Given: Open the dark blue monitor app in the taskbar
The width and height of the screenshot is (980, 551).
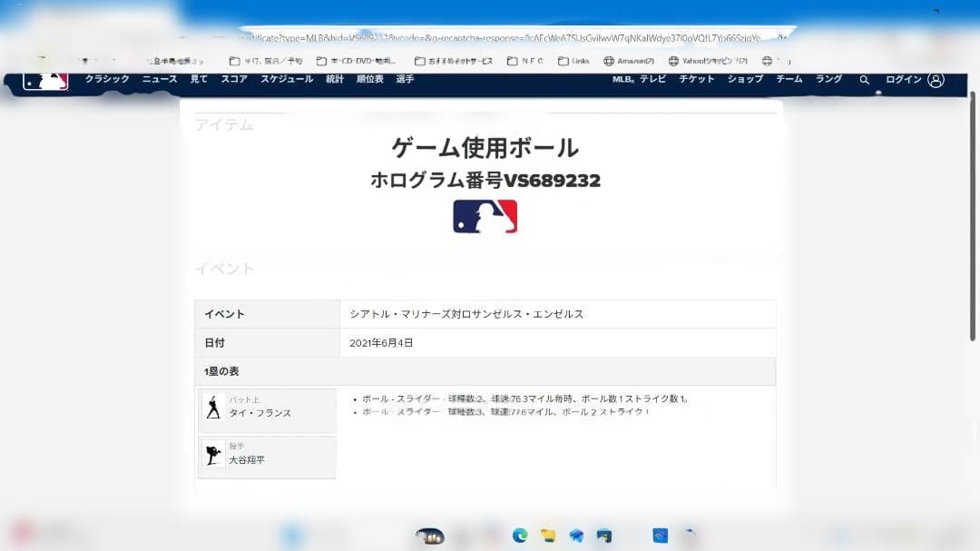Looking at the screenshot, I should tap(604, 536).
